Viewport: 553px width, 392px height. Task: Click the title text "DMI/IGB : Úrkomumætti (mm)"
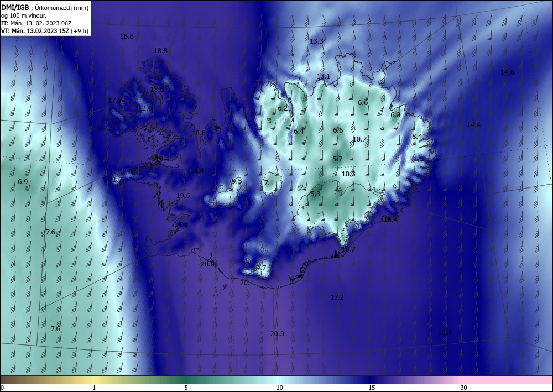coord(45,7)
